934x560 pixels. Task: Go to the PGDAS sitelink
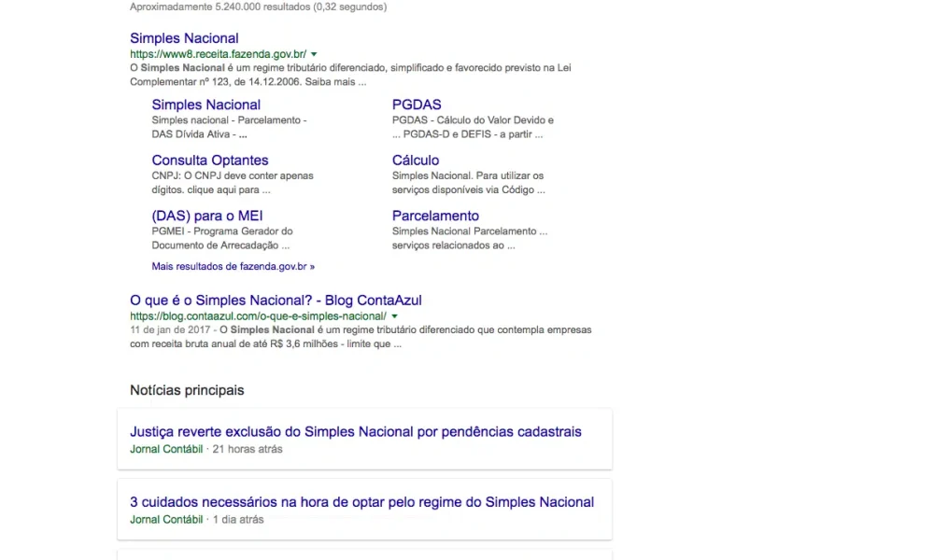417,105
